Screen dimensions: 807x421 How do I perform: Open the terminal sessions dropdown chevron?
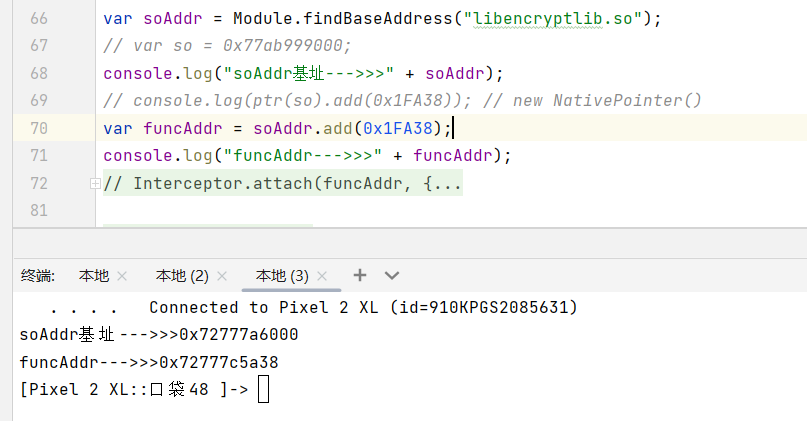[392, 275]
